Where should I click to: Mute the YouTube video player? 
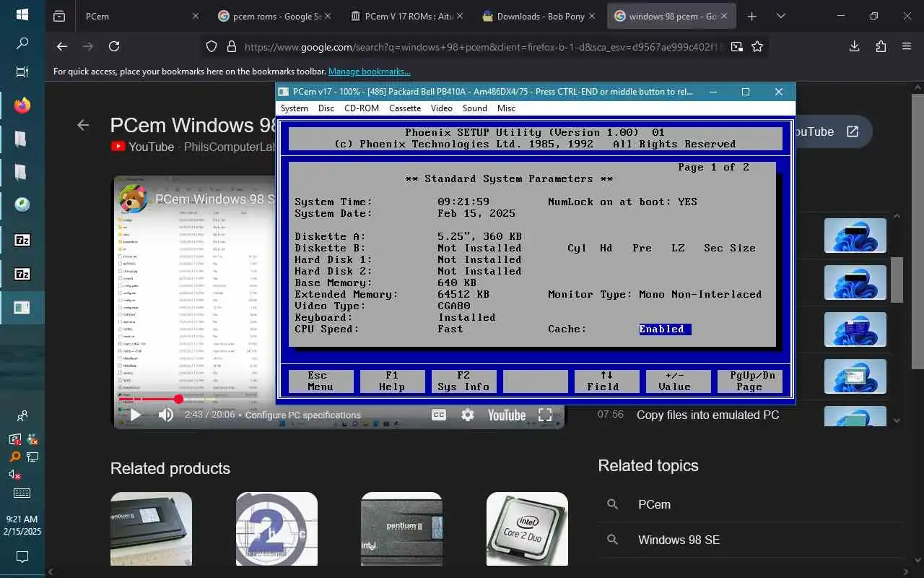tap(165, 415)
